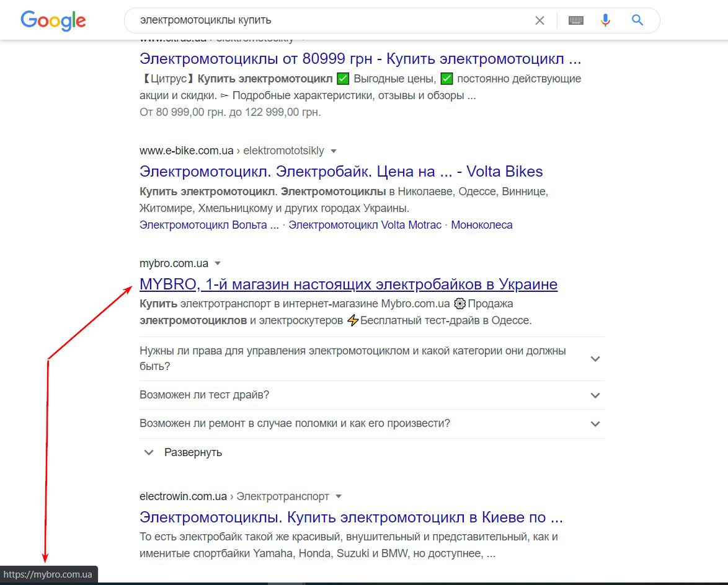This screenshot has height=585, width=728.
Task: Click the electrowin.com.ua › Электротранспорт breadcrumb
Action: [x=234, y=496]
